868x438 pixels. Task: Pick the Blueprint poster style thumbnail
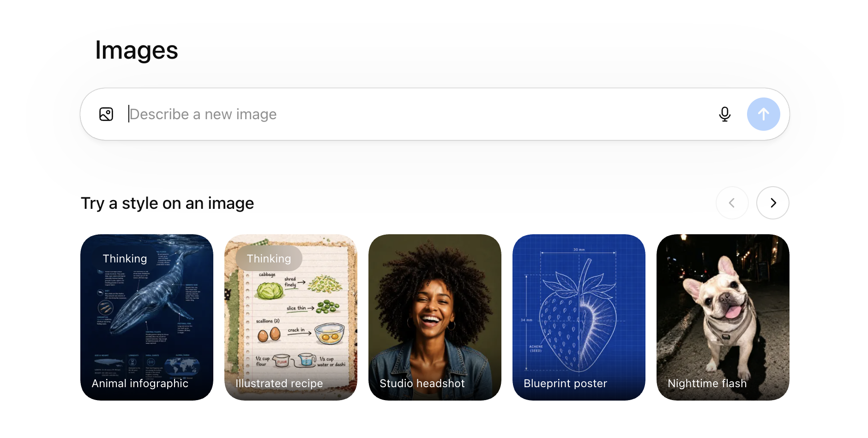pyautogui.click(x=579, y=317)
